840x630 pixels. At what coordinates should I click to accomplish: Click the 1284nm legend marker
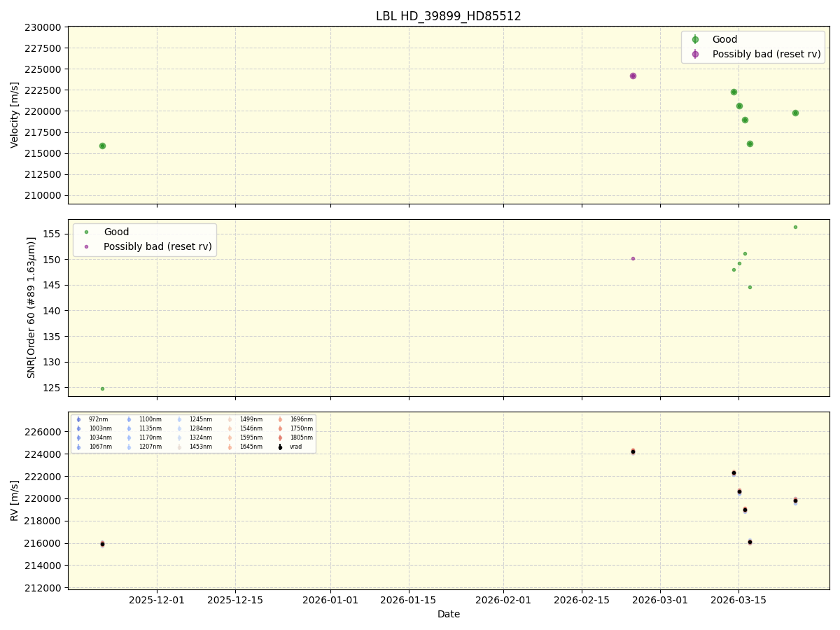point(179,428)
